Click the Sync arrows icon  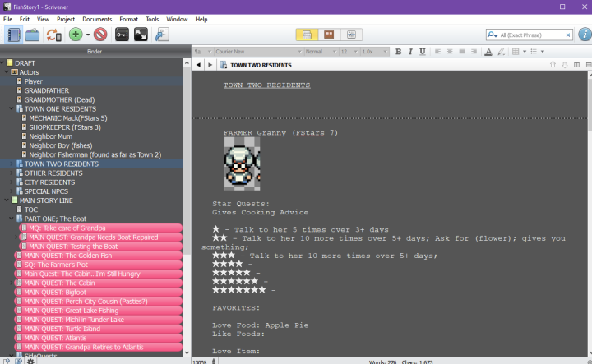53,35
